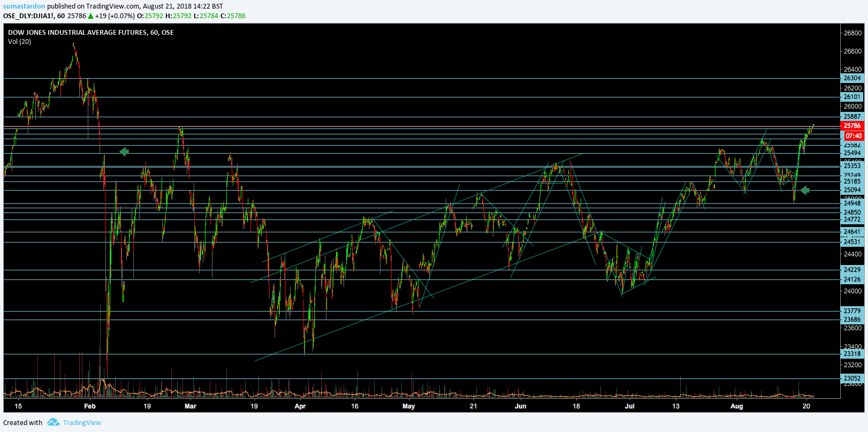Select the 23318 price label
This screenshot has width=868, height=432.
pos(852,354)
